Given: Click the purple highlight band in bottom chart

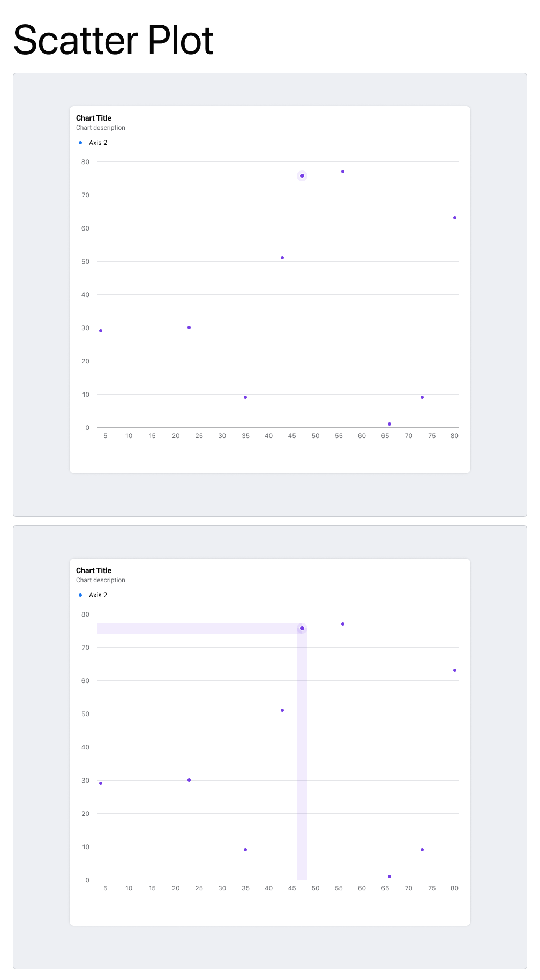Looking at the screenshot, I should (x=198, y=628).
